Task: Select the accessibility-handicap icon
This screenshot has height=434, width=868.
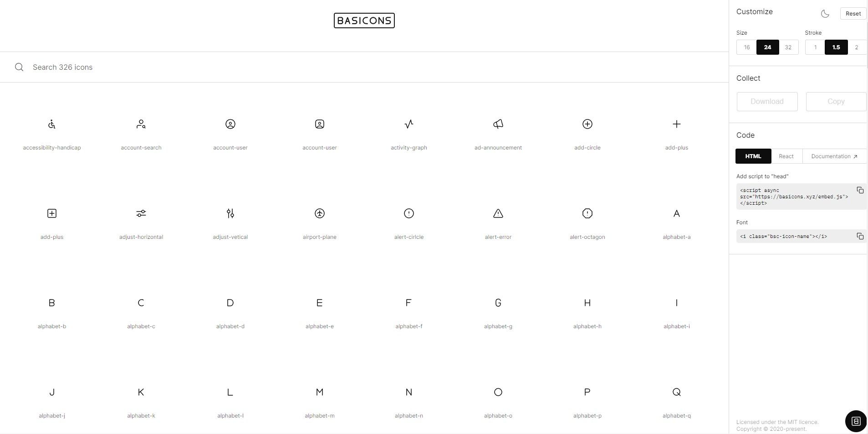Action: (x=52, y=124)
